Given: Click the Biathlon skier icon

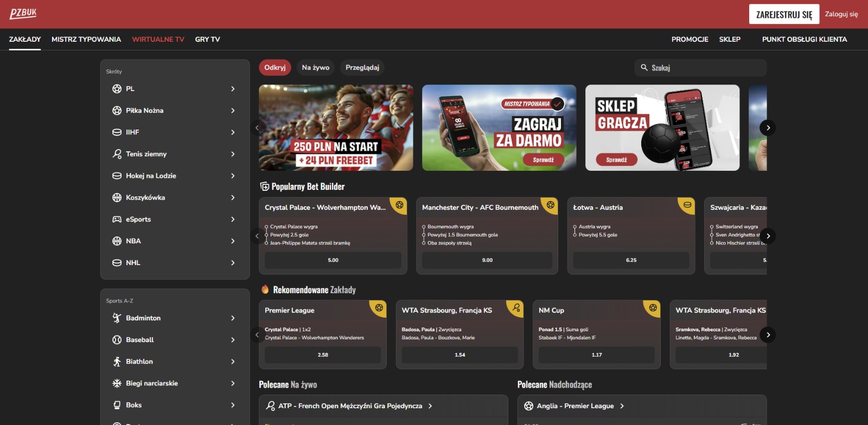Looking at the screenshot, I should (117, 362).
